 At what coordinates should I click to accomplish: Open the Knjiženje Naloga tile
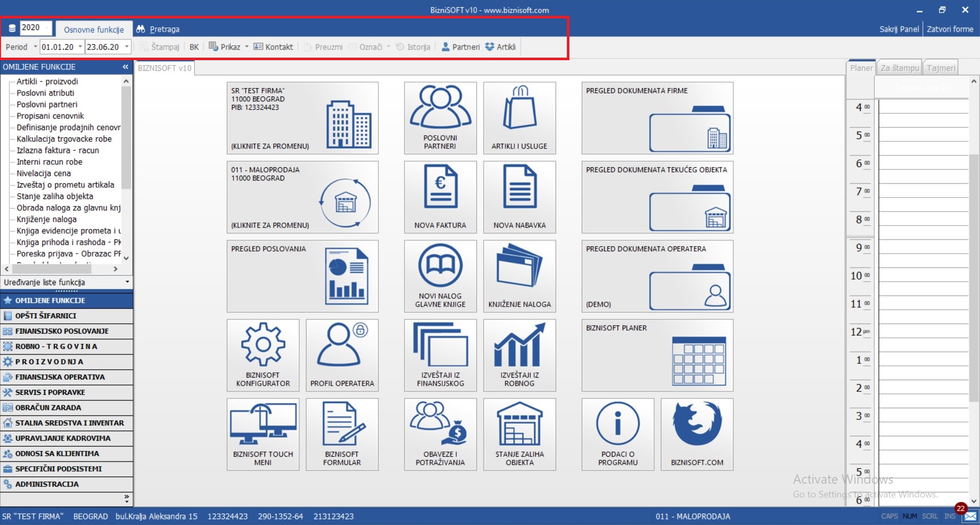pos(519,276)
